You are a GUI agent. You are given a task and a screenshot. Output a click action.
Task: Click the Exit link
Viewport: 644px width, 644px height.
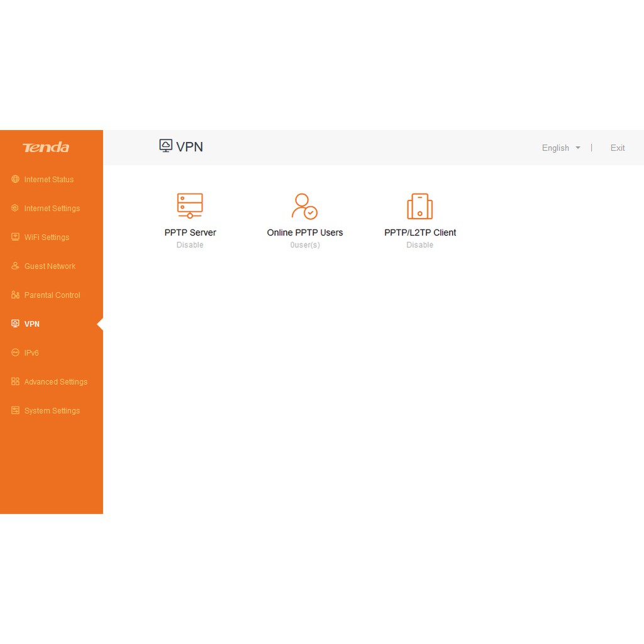point(617,148)
